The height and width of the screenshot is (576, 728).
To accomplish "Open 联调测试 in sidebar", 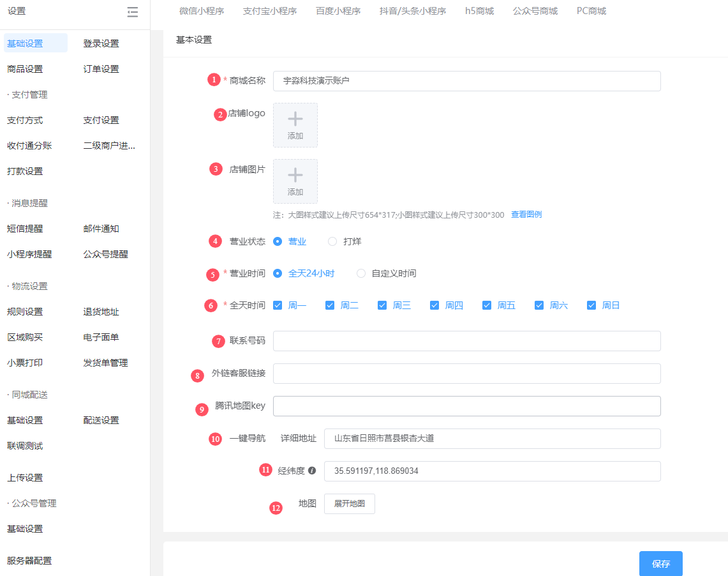I will pyautogui.click(x=25, y=446).
